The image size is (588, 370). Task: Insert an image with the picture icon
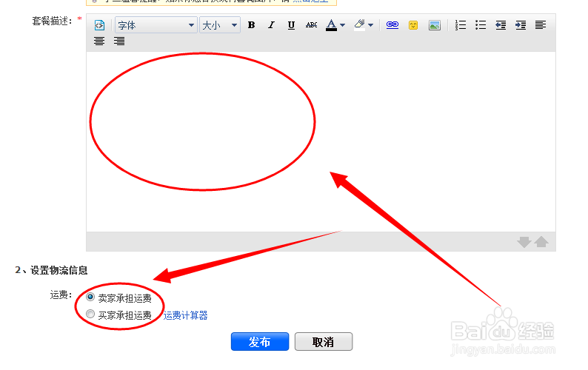click(434, 25)
